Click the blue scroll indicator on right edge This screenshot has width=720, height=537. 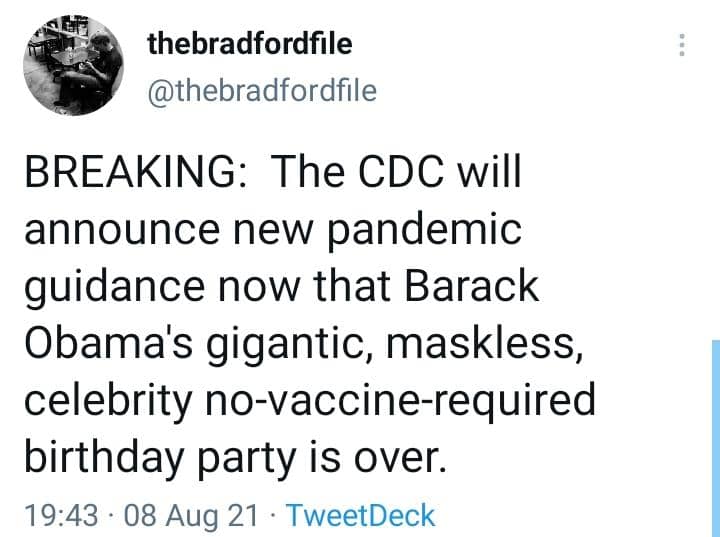pos(715,438)
